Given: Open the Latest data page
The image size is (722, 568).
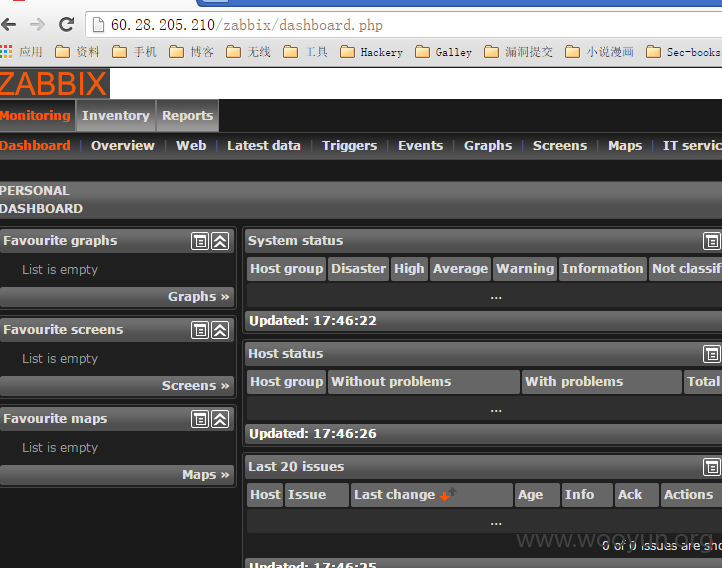Looking at the screenshot, I should tap(264, 145).
